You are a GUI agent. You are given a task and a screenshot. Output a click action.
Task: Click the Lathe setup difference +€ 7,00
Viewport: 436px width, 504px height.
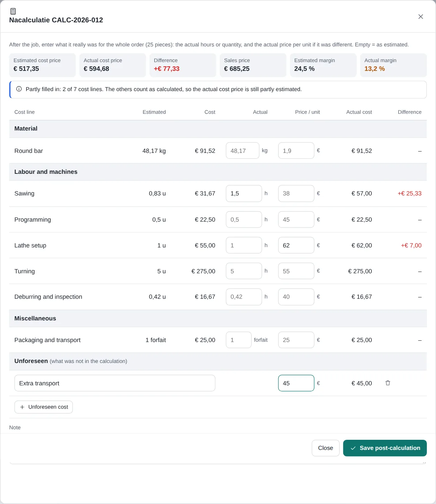pyautogui.click(x=411, y=245)
